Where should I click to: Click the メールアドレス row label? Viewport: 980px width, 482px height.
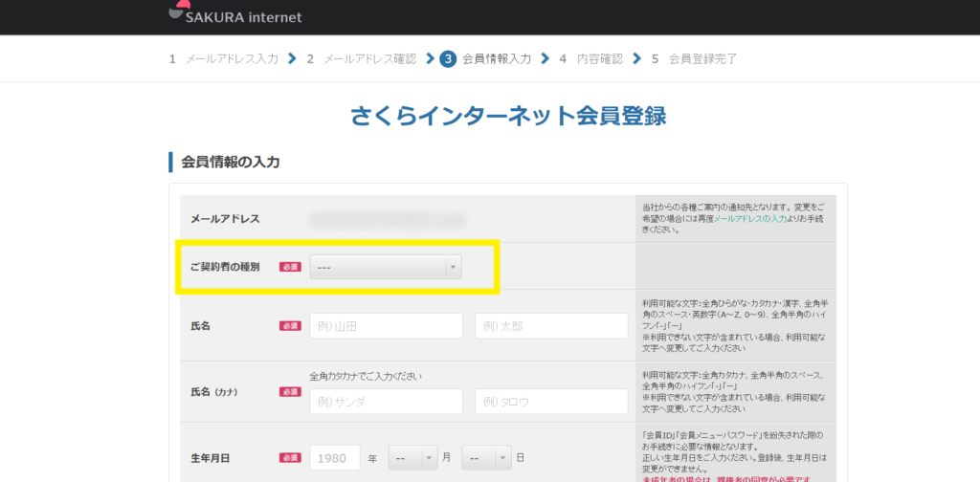point(225,219)
